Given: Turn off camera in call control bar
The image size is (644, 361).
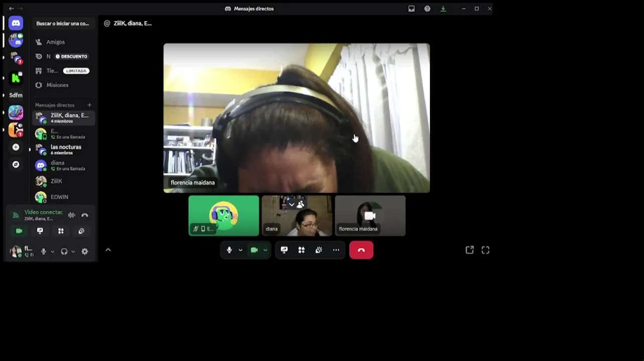Looking at the screenshot, I should point(254,250).
